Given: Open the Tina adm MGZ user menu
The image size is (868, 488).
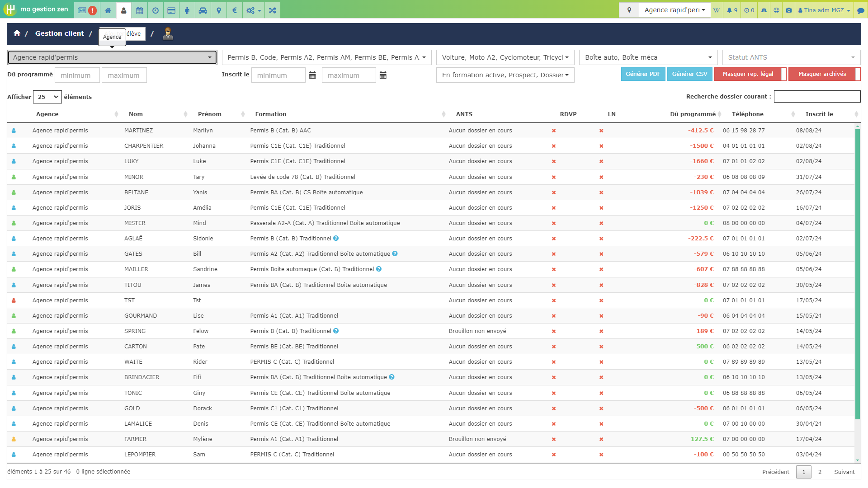Looking at the screenshot, I should coord(824,10).
